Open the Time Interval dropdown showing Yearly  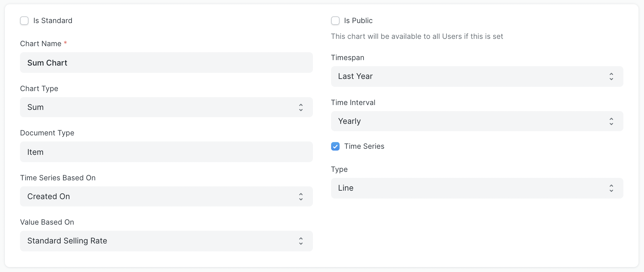[x=477, y=121]
